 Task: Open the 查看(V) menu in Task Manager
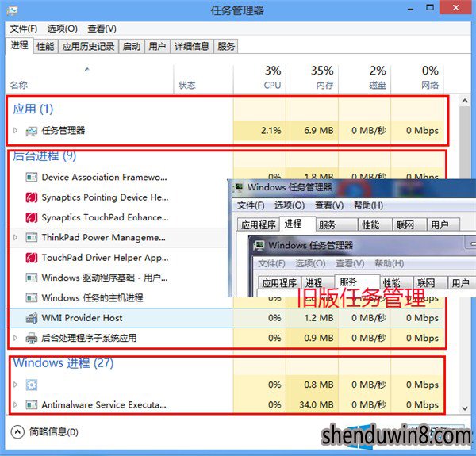point(102,29)
